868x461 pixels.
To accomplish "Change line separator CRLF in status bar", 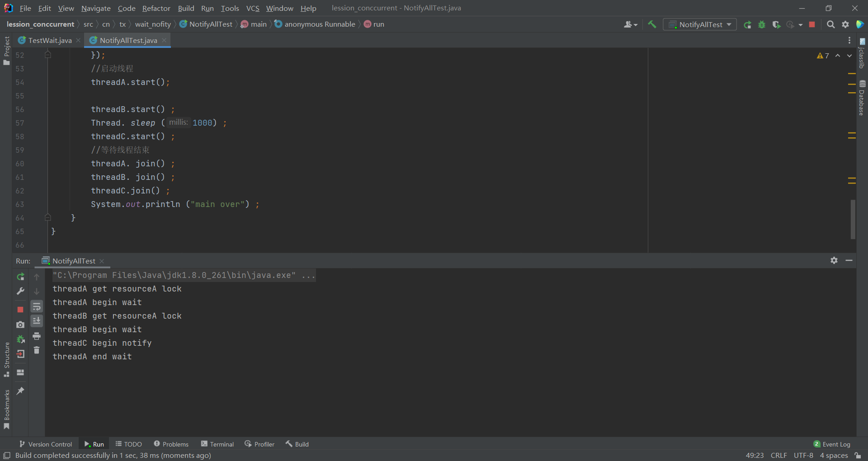I will (x=778, y=456).
